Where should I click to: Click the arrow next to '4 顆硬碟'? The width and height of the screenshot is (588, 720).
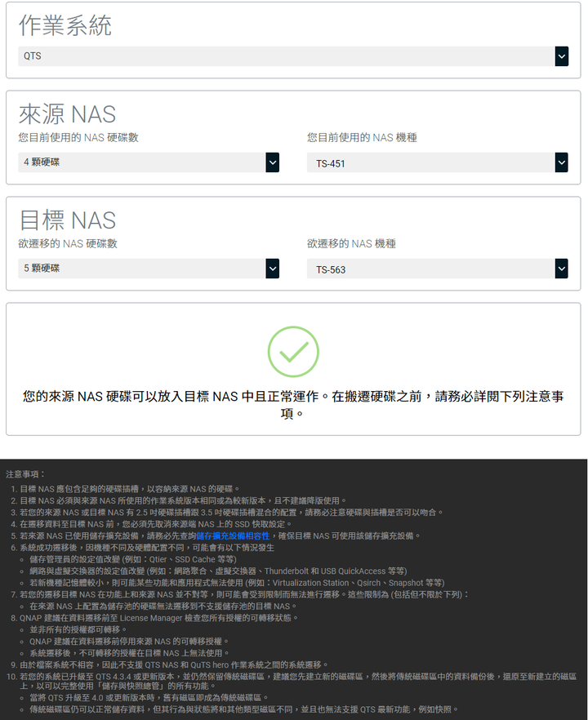point(273,162)
